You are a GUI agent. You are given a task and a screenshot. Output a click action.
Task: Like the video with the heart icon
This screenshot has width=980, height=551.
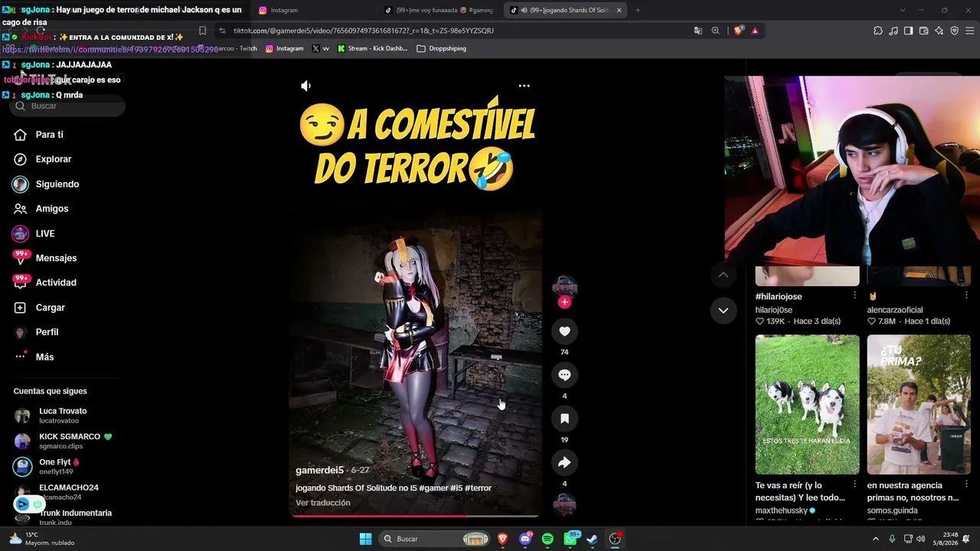tap(564, 331)
